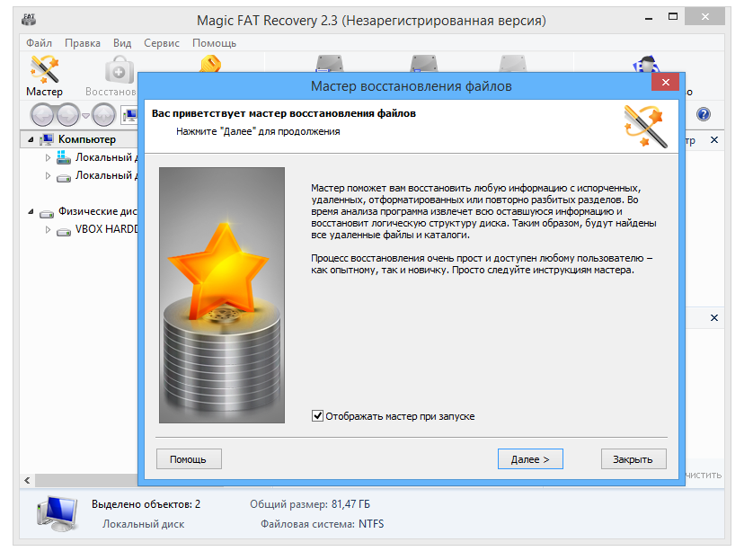This screenshot has width=753, height=560.
Task: Click the forward navigation arrow
Action: coord(68,115)
